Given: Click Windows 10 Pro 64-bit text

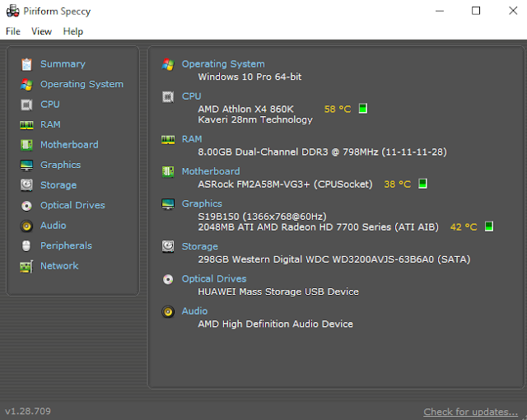Looking at the screenshot, I should pos(250,77).
